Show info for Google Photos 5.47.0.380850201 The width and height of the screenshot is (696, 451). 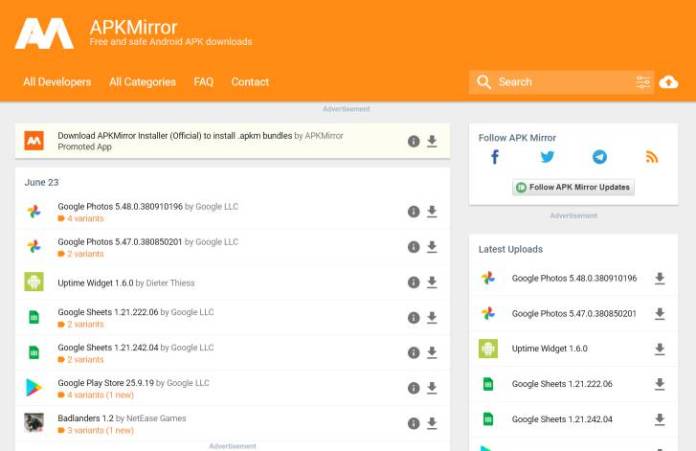point(414,247)
